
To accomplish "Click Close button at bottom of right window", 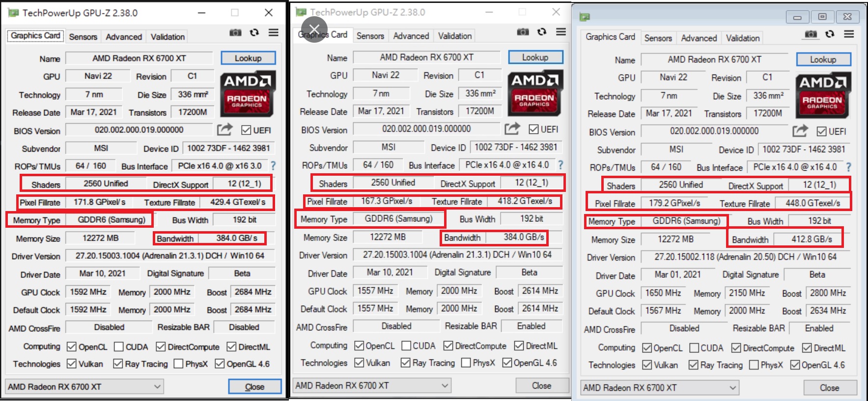I will pyautogui.click(x=830, y=388).
